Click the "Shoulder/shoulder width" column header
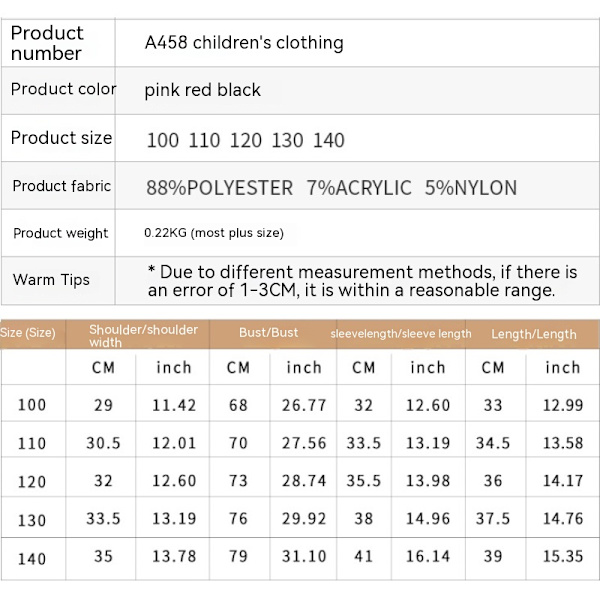600x600 pixels. point(143,335)
